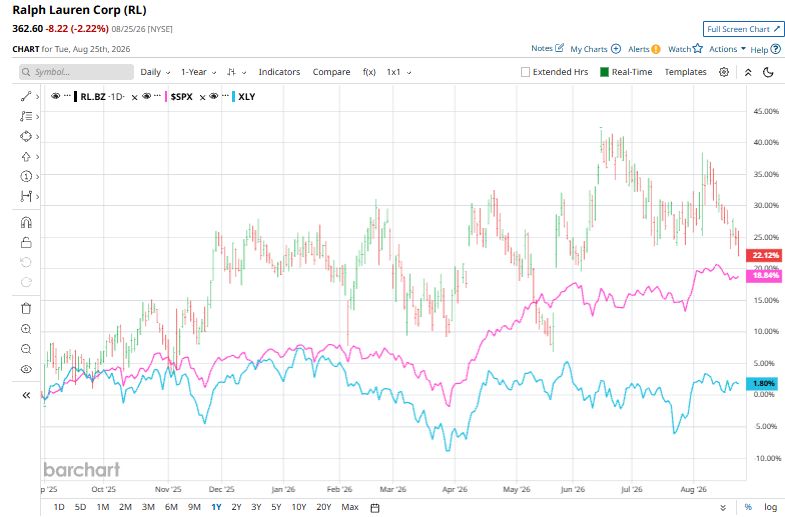Image resolution: width=785 pixels, height=517 pixels.
Task: Open Alerts notification icon
Action: (655, 49)
